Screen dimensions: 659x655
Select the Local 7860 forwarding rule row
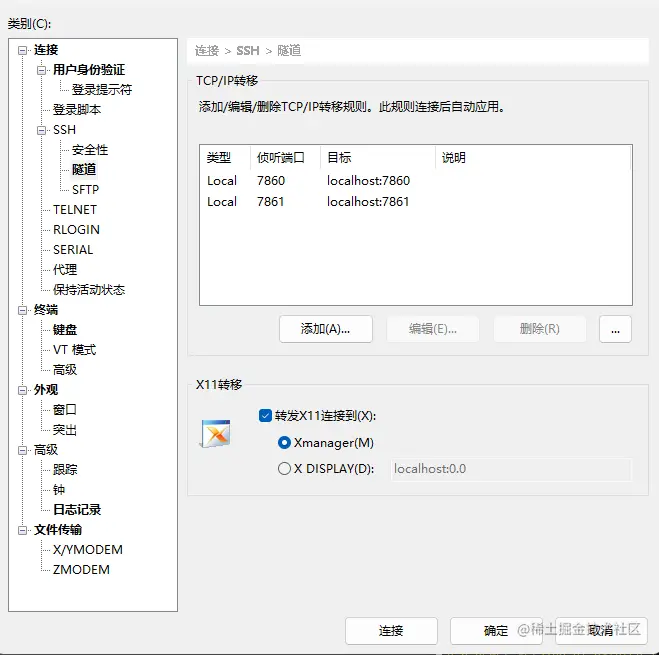[x=416, y=181]
